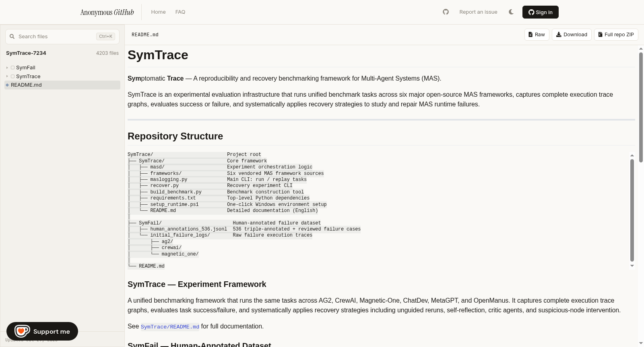The image size is (644, 347).
Task: Click Report an issue link
Action: point(478,12)
